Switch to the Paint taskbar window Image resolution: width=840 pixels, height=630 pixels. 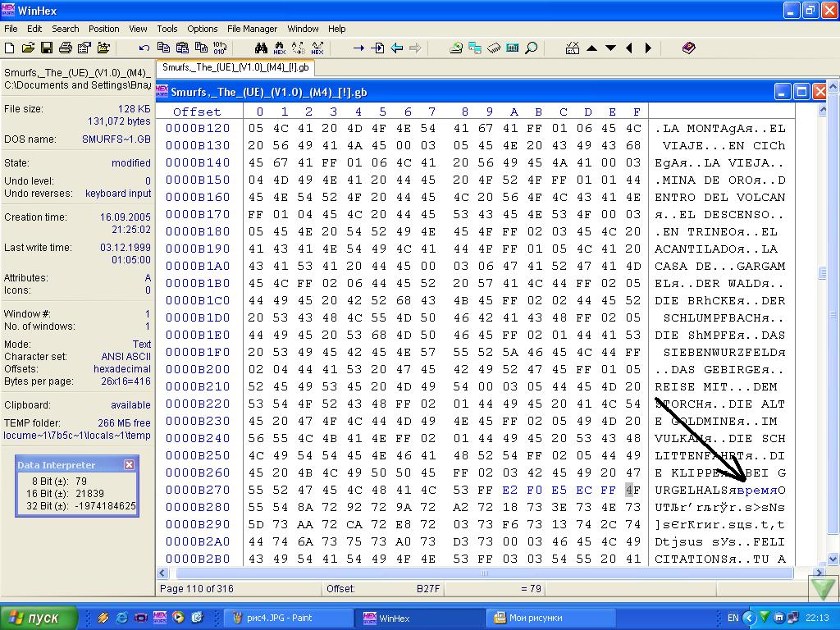pyautogui.click(x=286, y=618)
